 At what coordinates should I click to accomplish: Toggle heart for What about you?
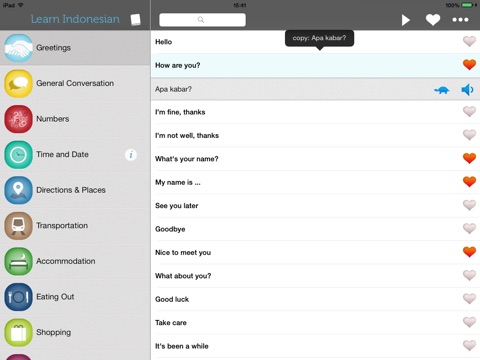tap(469, 275)
